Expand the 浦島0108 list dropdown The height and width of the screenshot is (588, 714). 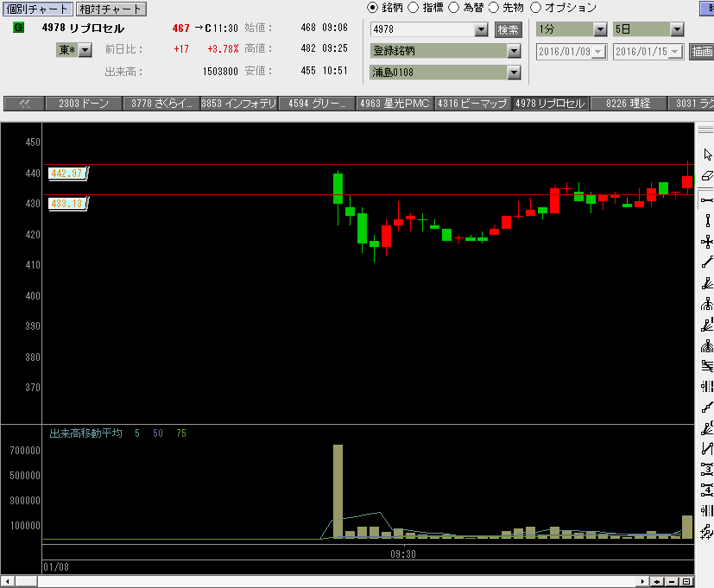(x=514, y=72)
